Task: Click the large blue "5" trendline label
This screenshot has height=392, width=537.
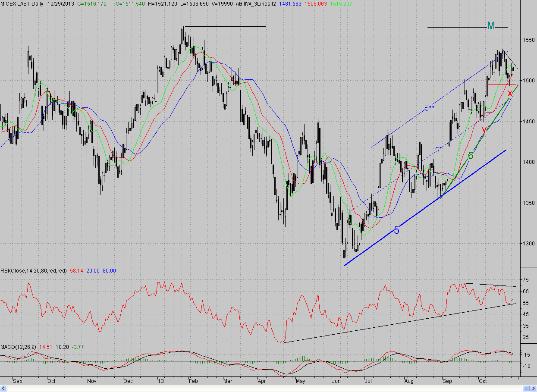Action: [x=396, y=230]
